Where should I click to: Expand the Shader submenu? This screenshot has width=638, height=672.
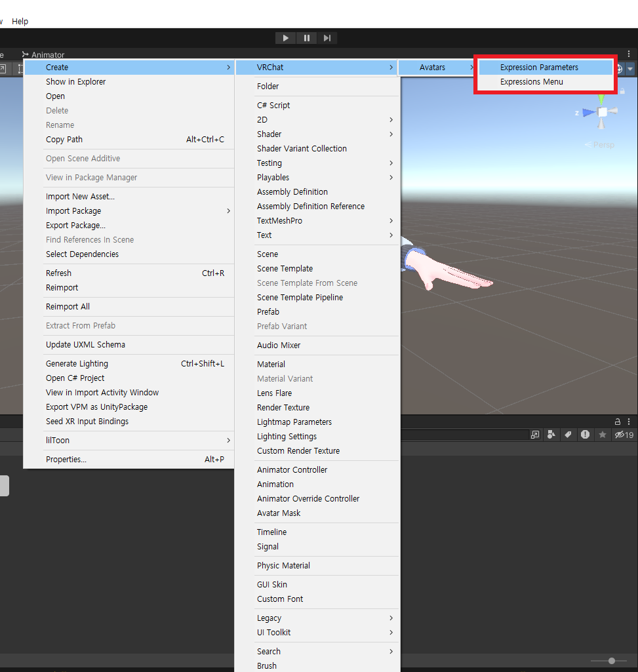point(318,134)
